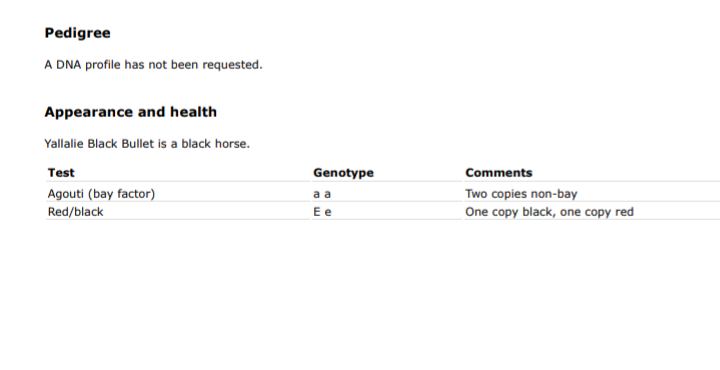Click the word 'Agouti' in the table

coord(66,194)
